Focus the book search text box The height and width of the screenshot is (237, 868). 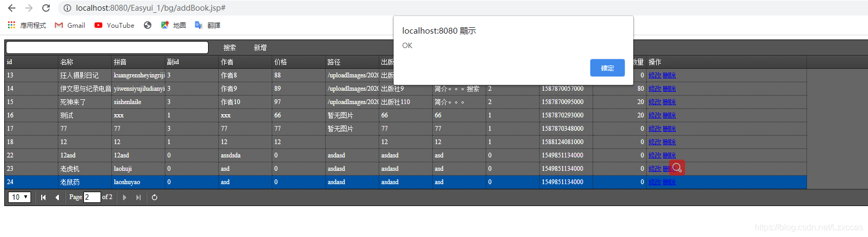click(107, 48)
